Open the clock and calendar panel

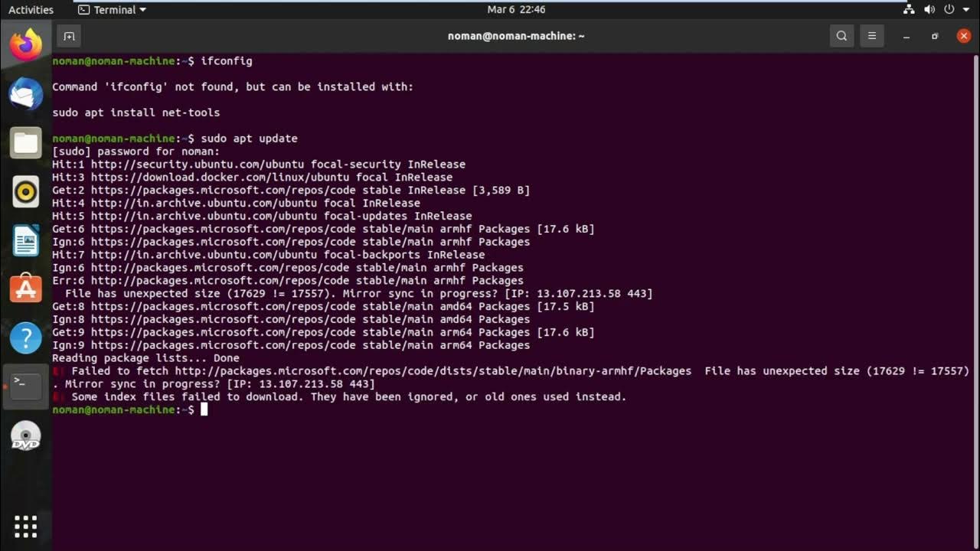(x=516, y=10)
